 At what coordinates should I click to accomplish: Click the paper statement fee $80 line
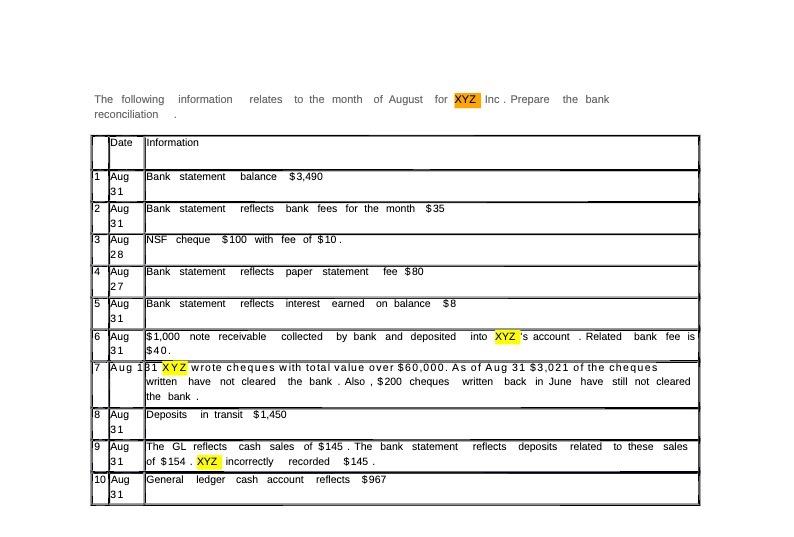pyautogui.click(x=285, y=272)
